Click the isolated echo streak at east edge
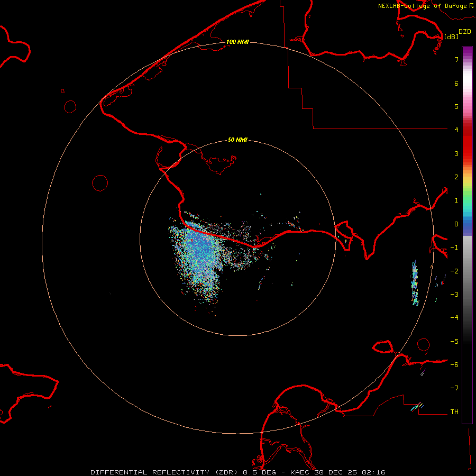 coord(415,283)
